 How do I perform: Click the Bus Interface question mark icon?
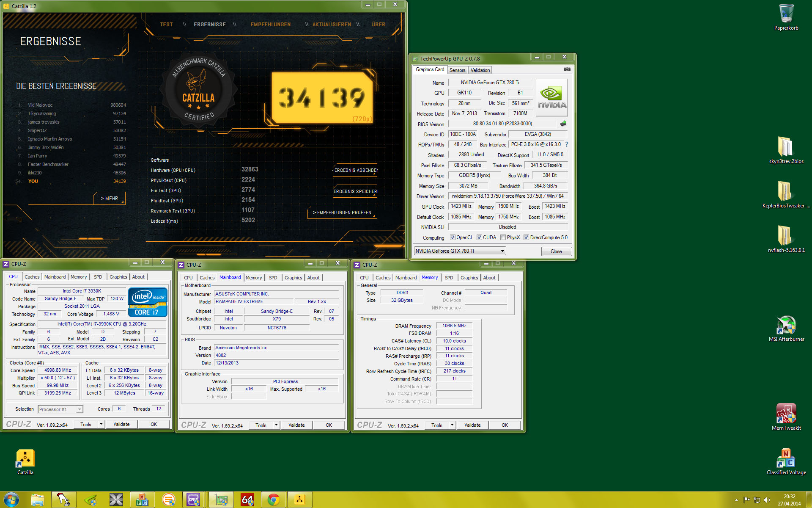point(567,144)
